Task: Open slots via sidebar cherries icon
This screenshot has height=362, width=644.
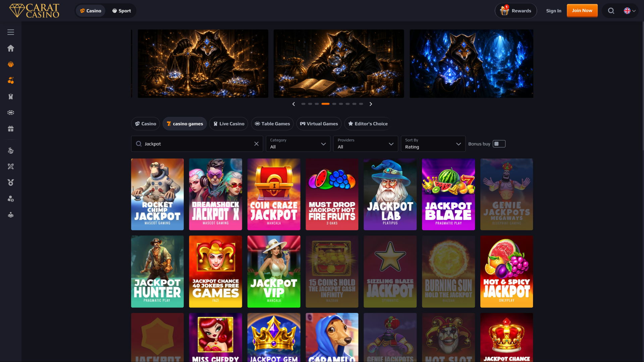Action: (11, 80)
